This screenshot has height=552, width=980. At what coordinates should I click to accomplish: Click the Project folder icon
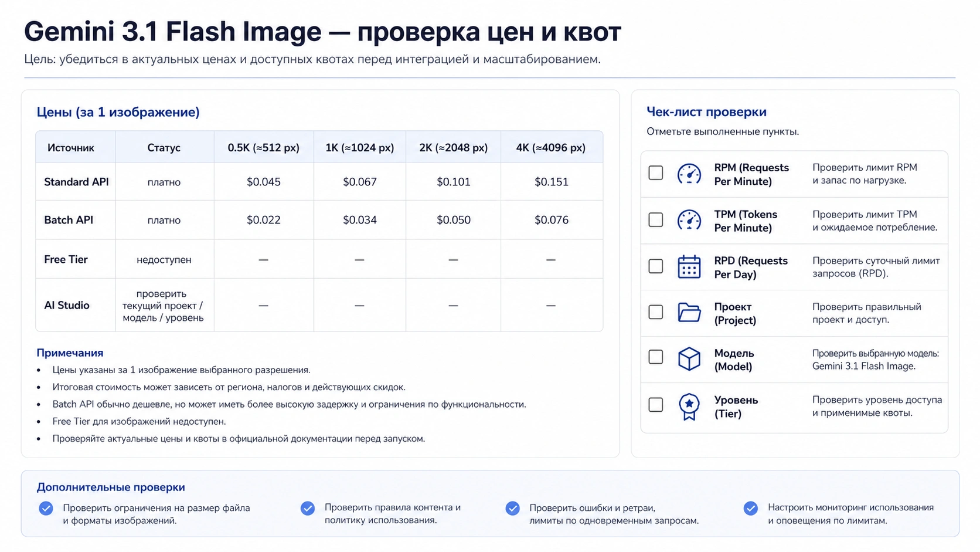[689, 313]
